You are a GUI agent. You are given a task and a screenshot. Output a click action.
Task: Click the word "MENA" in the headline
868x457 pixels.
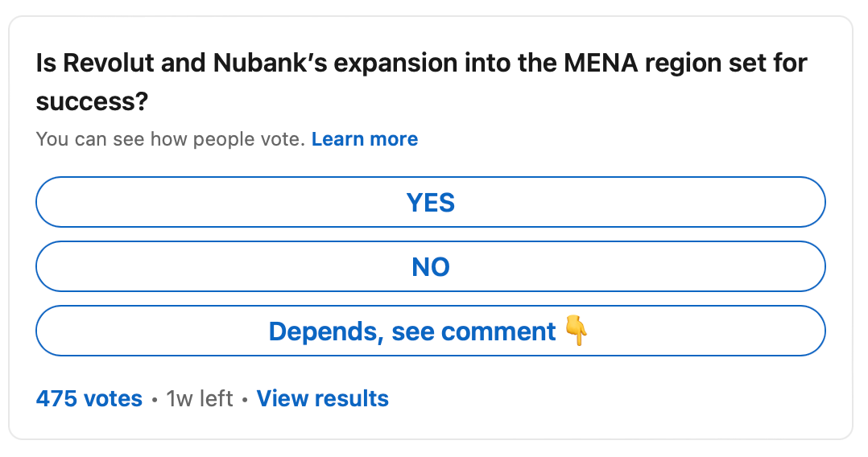click(601, 63)
